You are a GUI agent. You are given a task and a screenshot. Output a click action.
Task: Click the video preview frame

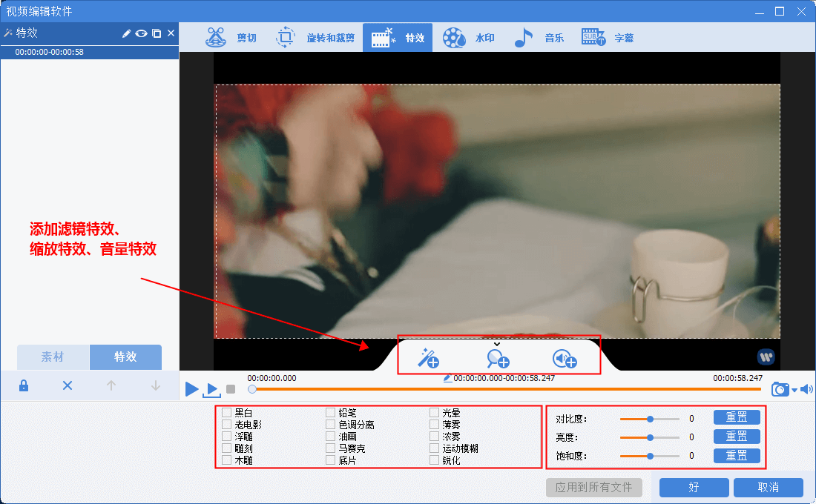(x=498, y=211)
